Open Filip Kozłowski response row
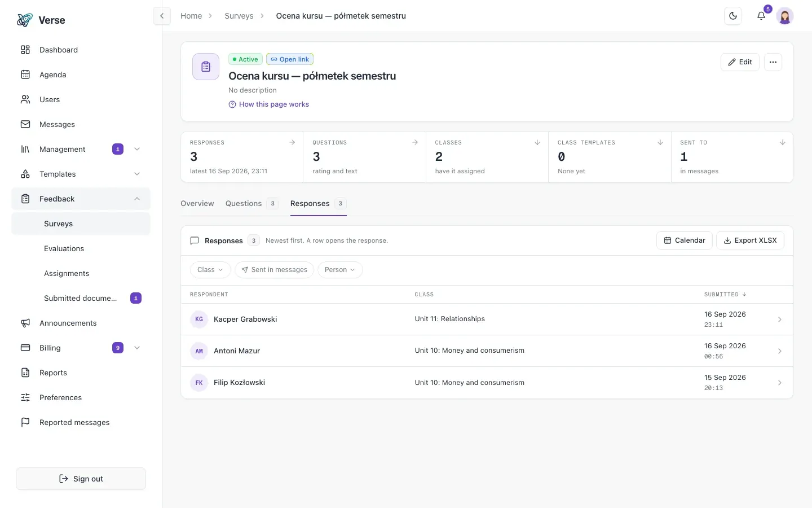The height and width of the screenshot is (508, 812). pyautogui.click(x=487, y=383)
